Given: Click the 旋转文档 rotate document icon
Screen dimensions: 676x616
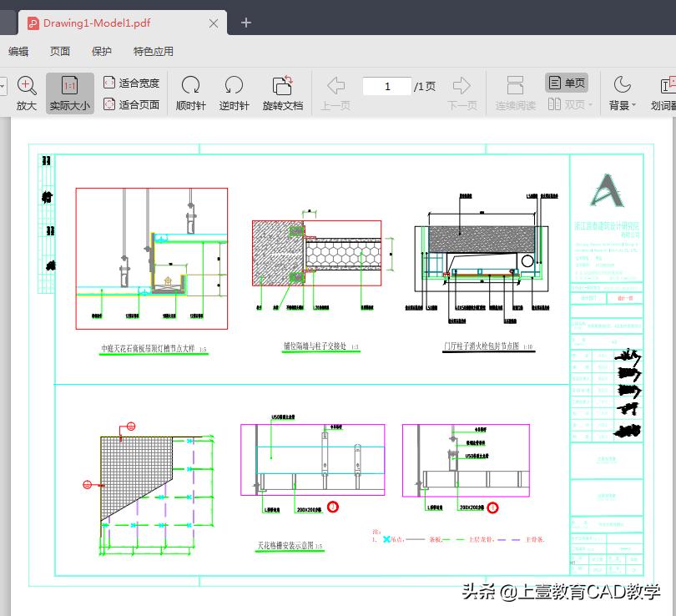Looking at the screenshot, I should pyautogui.click(x=283, y=85).
